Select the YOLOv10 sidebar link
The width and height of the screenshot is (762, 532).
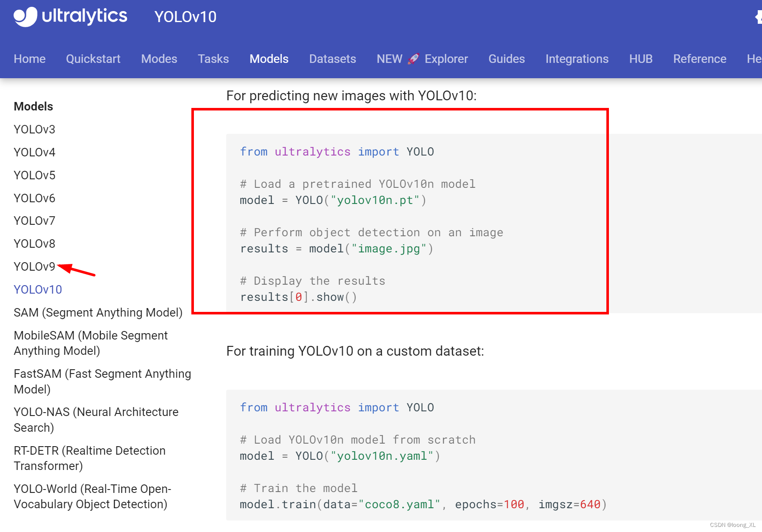pos(38,289)
